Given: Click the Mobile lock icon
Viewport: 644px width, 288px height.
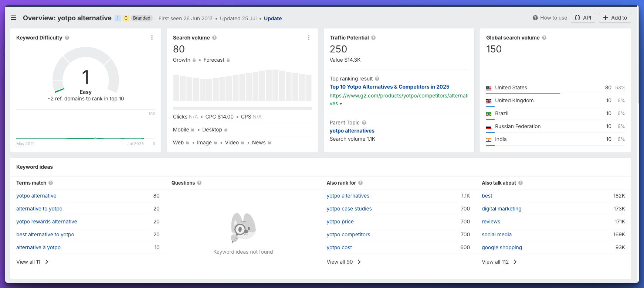Looking at the screenshot, I should tap(193, 130).
